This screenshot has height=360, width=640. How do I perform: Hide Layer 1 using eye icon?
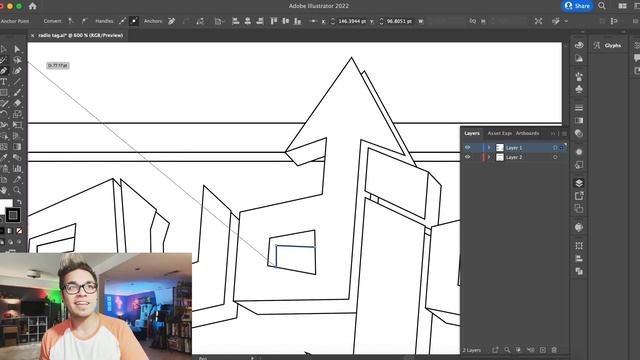(x=468, y=147)
